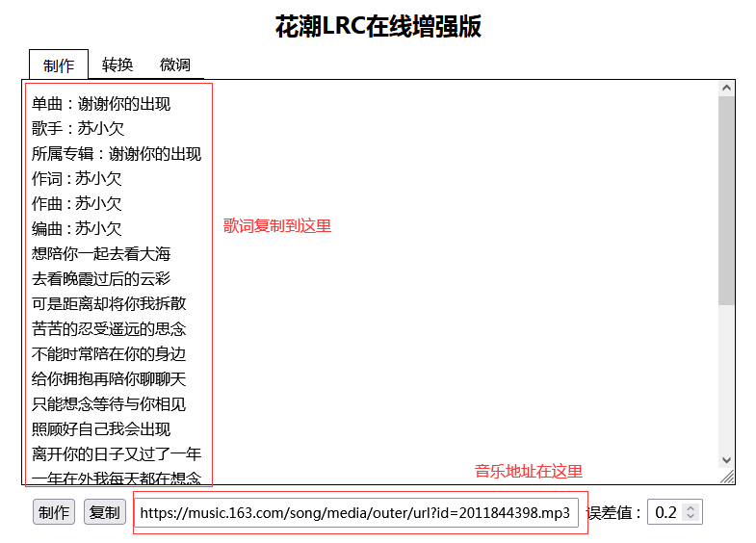This screenshot has height=543, width=756.
Task: Click the lyric 苦苦的忍受遥远的思念
Action: [109, 329]
